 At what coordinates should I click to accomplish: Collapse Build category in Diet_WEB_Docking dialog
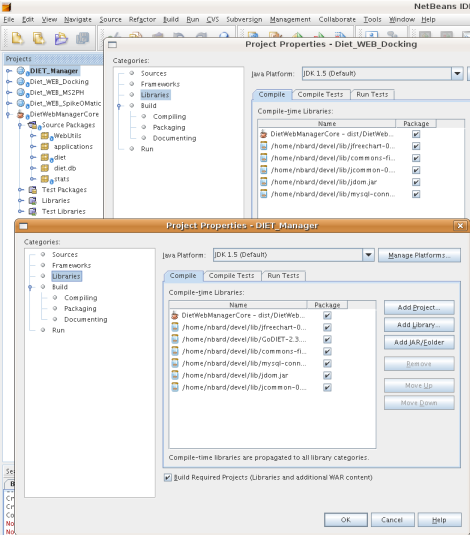[x=119, y=106]
